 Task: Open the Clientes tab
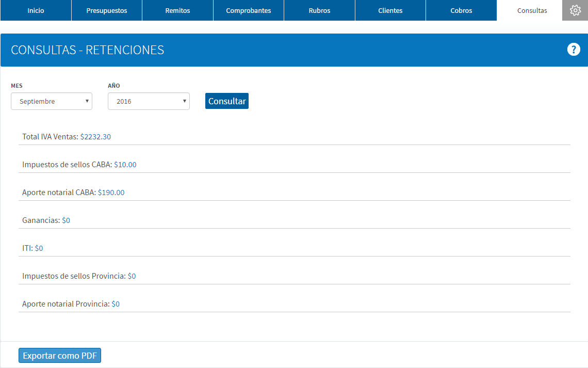390,10
